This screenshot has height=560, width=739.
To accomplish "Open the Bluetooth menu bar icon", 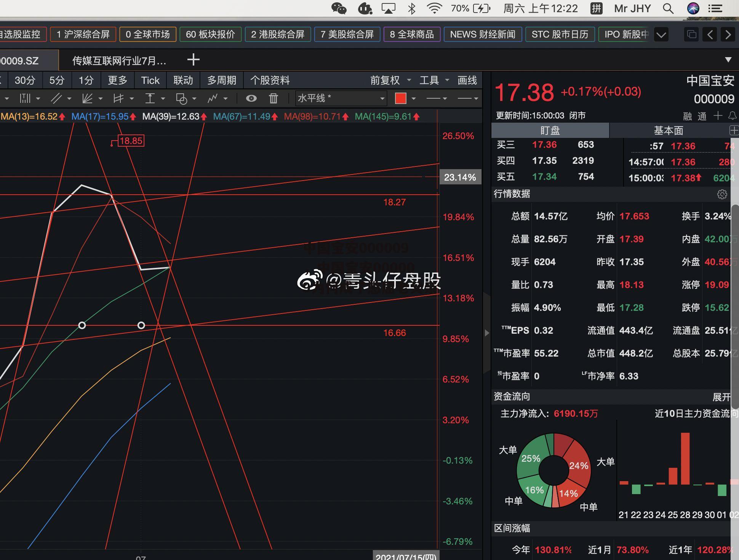I will [x=412, y=8].
